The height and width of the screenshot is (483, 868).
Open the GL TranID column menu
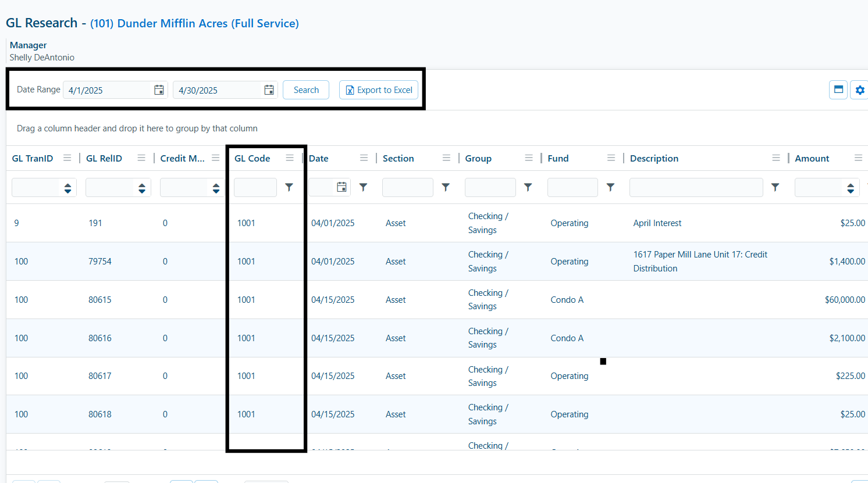click(x=67, y=158)
